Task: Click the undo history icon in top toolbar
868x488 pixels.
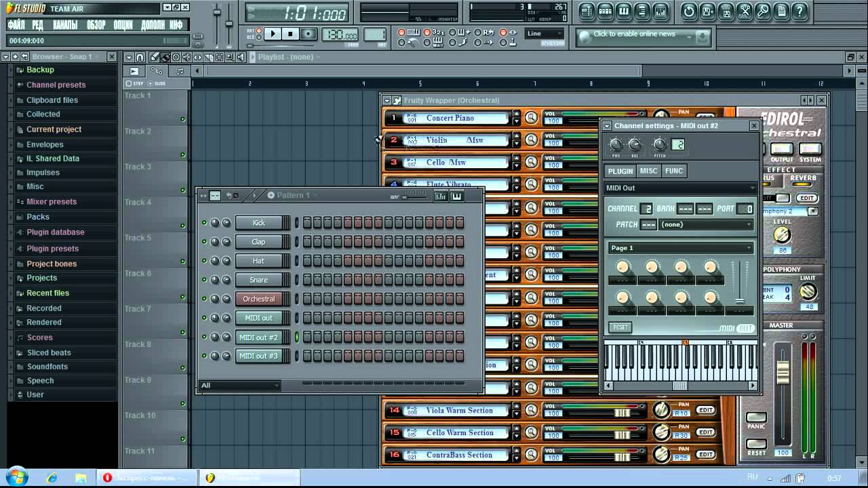Action: (689, 11)
